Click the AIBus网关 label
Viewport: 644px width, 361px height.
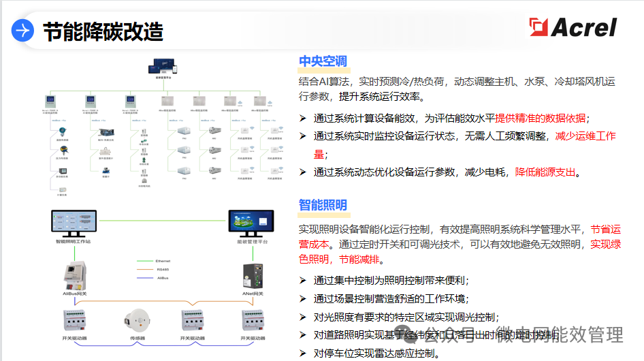(75, 294)
